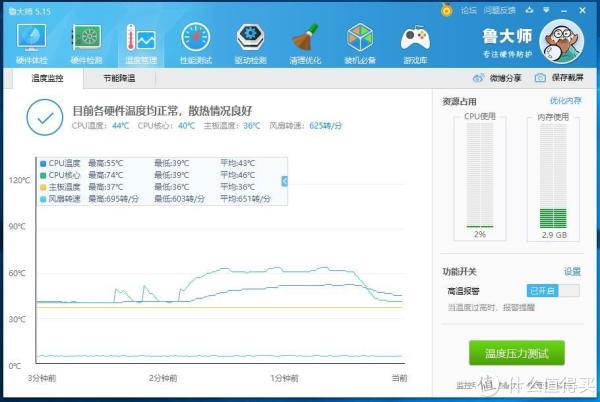The image size is (600, 402).
Task: Start the 温度压力测试 stress test
Action: [517, 353]
